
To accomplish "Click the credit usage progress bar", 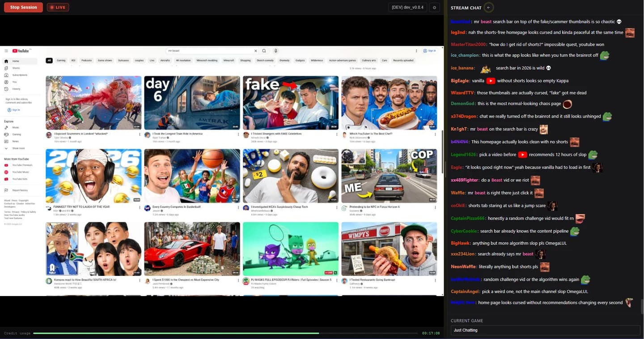I will coord(226,333).
